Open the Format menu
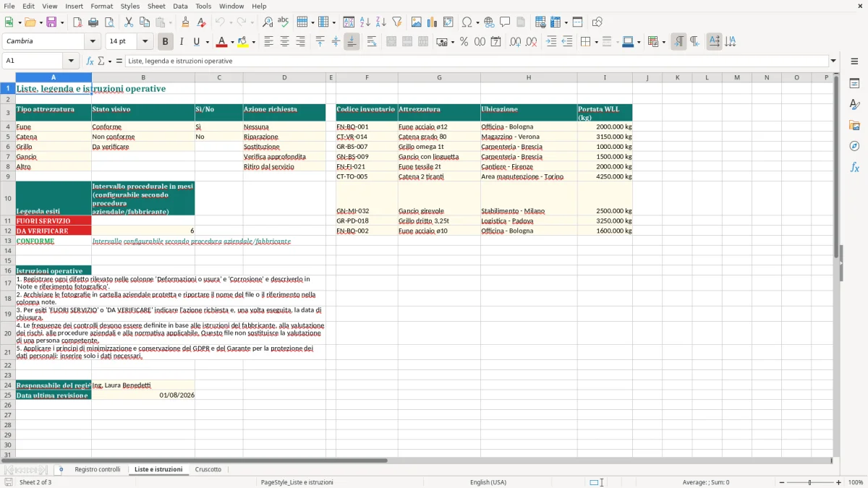The height and width of the screenshot is (488, 868). coord(101,6)
